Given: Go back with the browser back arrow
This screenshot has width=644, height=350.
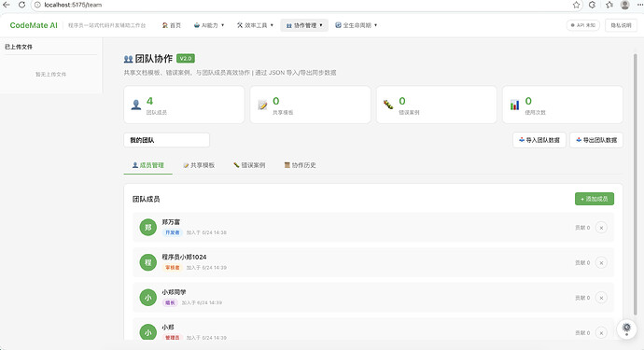Looking at the screenshot, I should coord(7,5).
